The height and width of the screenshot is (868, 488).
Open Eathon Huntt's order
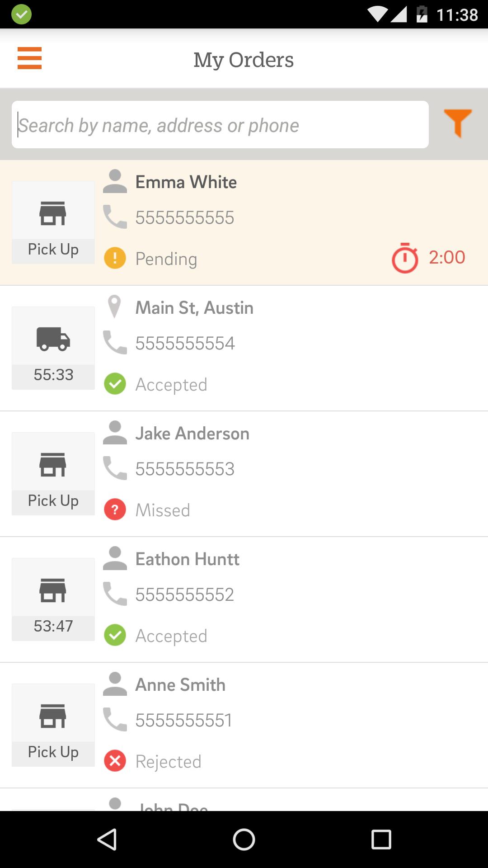(289, 599)
